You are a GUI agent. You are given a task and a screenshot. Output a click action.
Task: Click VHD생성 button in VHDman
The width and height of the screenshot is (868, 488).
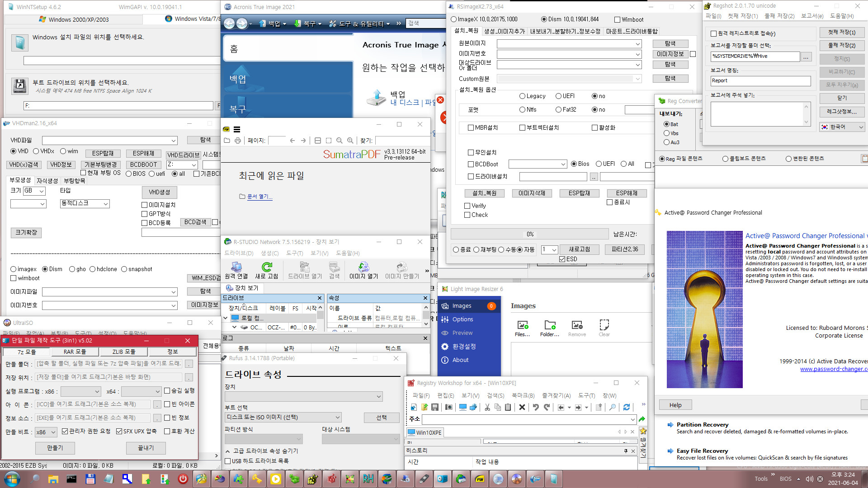(159, 192)
